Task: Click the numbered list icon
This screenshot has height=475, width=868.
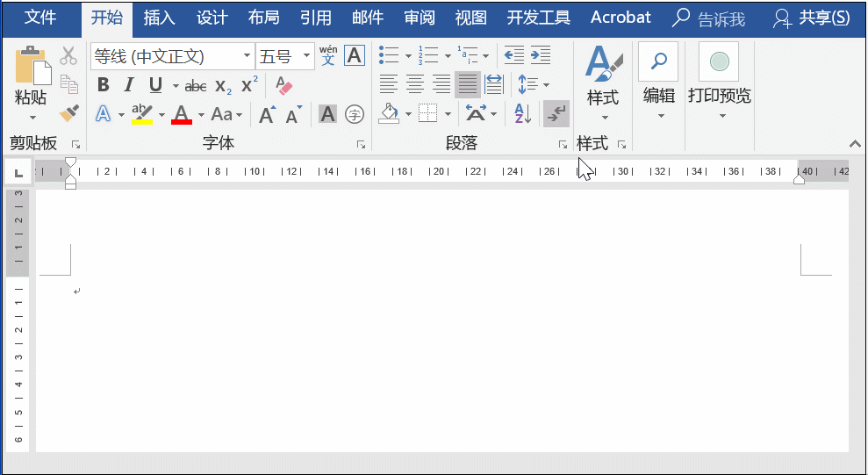Action: coord(428,55)
